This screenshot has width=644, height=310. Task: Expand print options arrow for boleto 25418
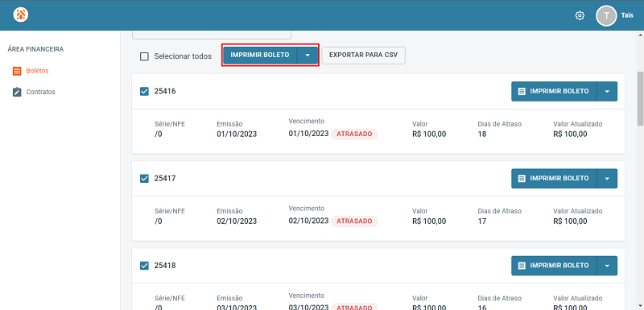607,265
